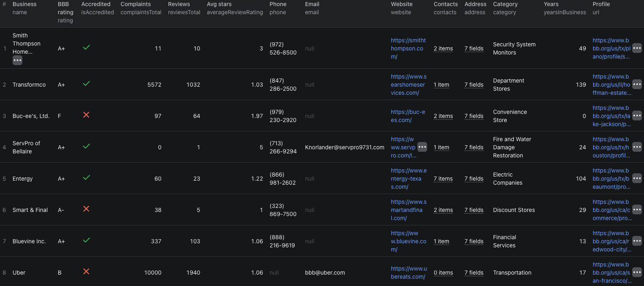Open ellipsis on Uber profile URL
This screenshot has height=286, width=644.
pyautogui.click(x=637, y=272)
